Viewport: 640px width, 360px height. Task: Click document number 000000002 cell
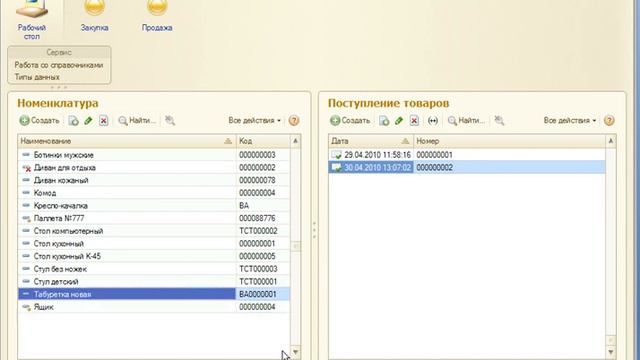pos(509,167)
